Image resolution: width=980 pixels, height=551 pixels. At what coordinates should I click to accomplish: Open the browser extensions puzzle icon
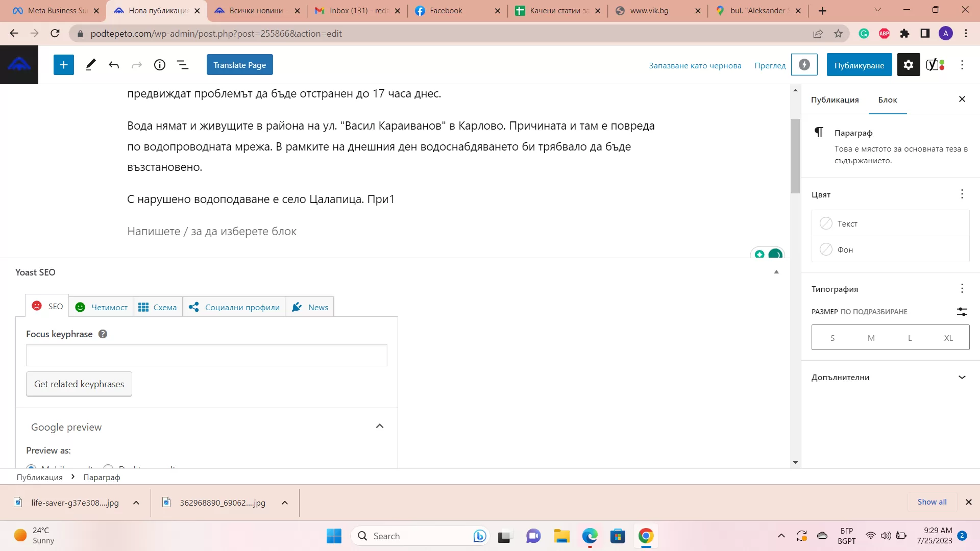pos(904,33)
